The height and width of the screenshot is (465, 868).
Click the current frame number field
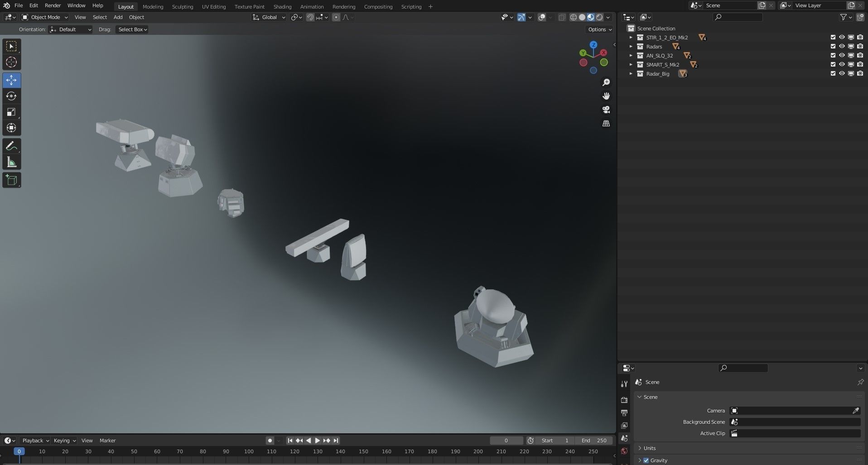(506, 441)
